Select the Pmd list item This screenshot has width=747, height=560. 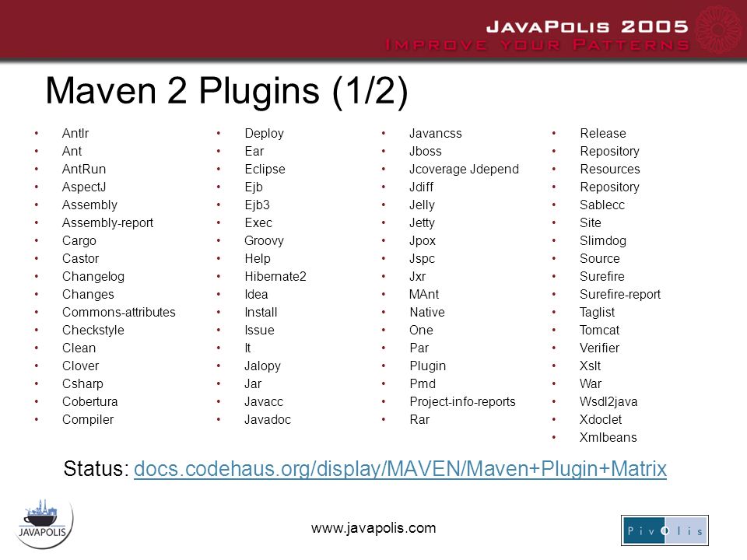tap(423, 383)
